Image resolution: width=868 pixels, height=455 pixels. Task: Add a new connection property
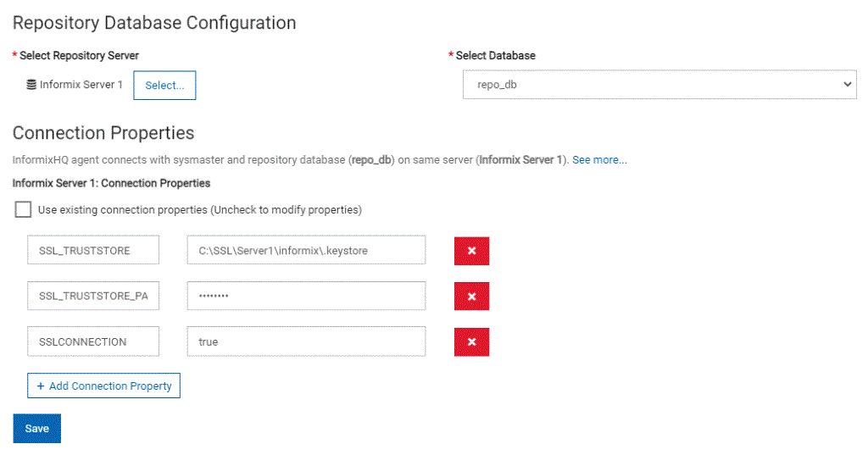[103, 386]
